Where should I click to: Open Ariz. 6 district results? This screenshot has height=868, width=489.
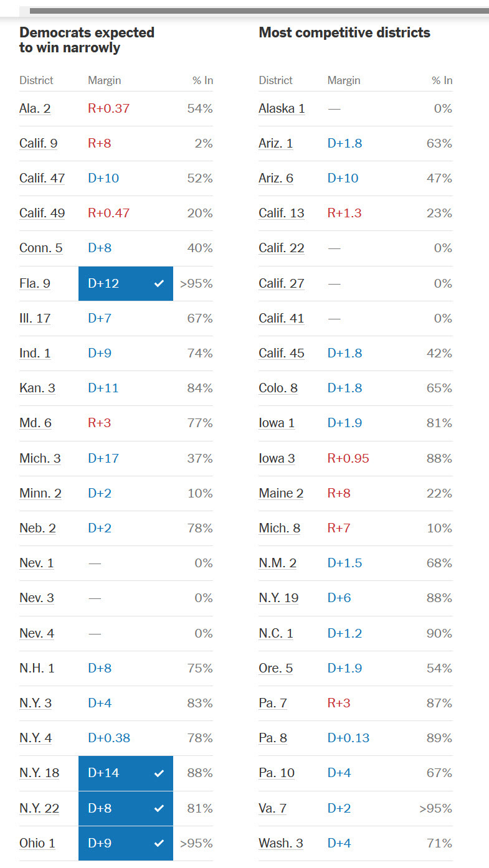276,178
